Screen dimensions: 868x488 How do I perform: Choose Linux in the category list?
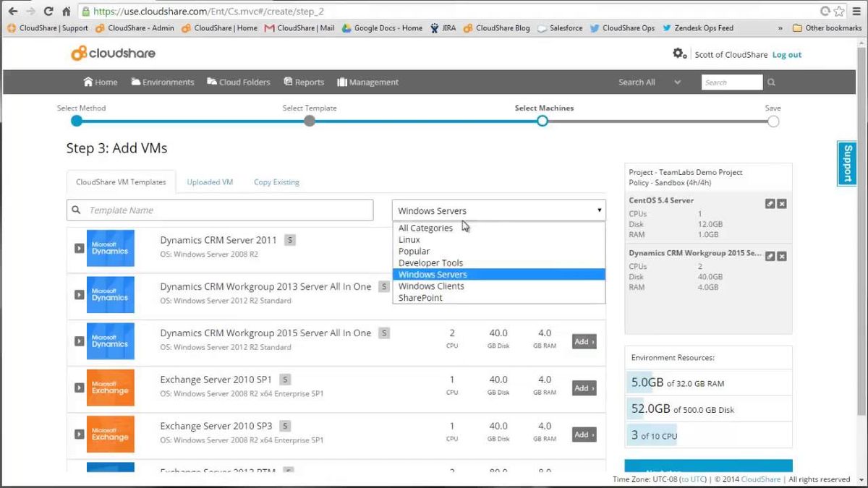point(499,239)
